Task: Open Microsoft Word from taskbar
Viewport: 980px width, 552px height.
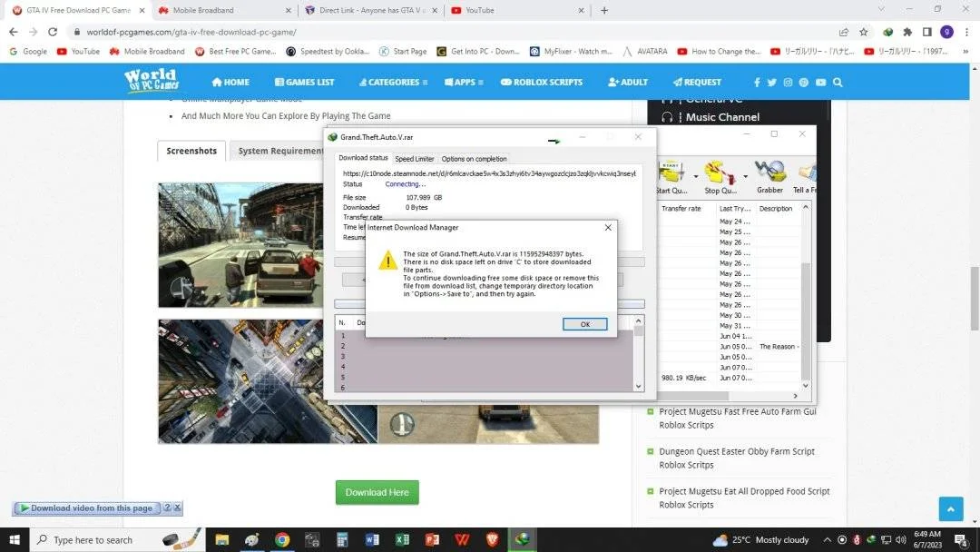Action: [x=372, y=539]
